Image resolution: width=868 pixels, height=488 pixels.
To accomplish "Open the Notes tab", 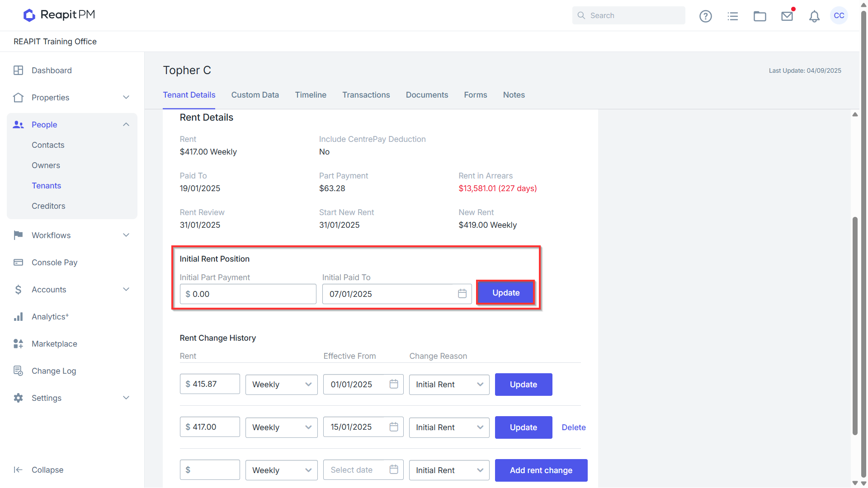I will [514, 95].
